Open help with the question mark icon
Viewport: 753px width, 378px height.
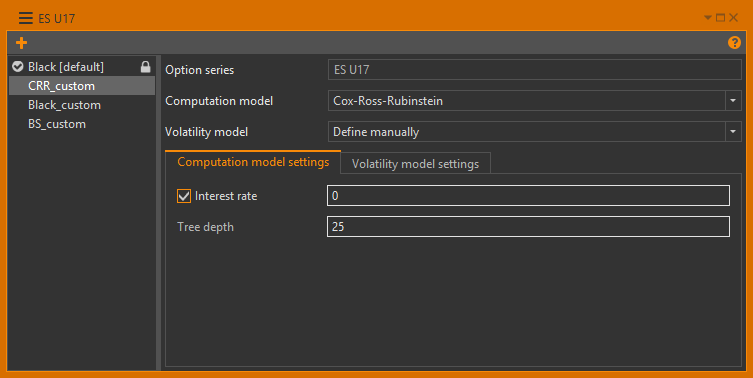[734, 42]
